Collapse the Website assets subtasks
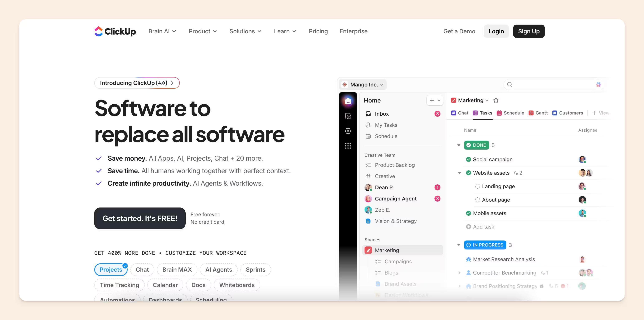Viewport: 644px width, 320px height. (459, 173)
